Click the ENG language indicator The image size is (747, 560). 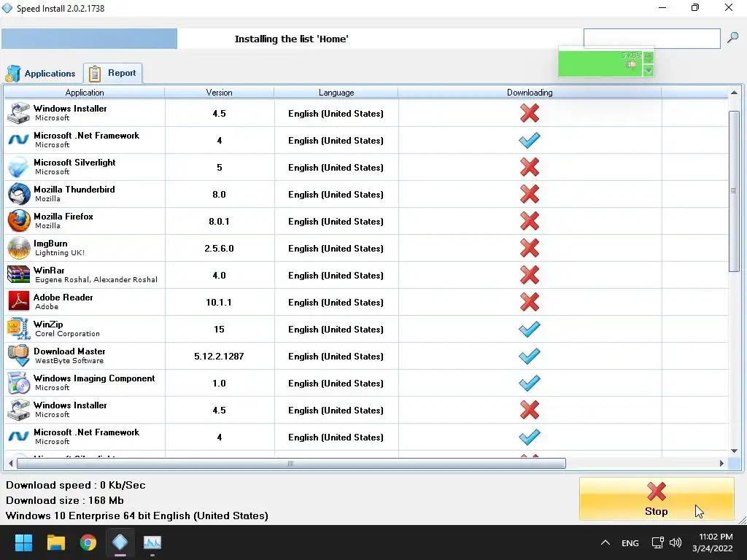coord(630,542)
